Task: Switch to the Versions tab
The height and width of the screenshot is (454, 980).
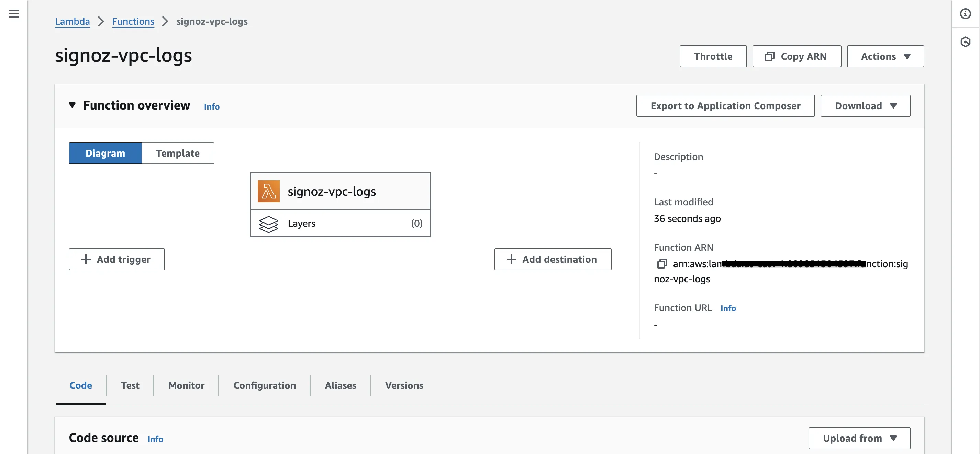Action: coord(404,385)
